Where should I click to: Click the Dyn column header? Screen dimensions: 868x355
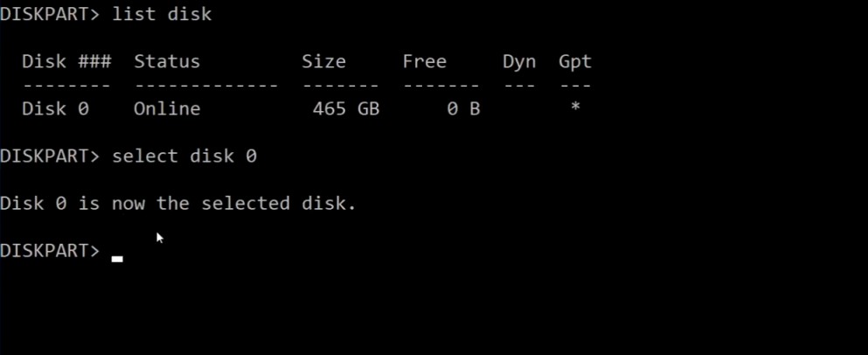pyautogui.click(x=519, y=62)
